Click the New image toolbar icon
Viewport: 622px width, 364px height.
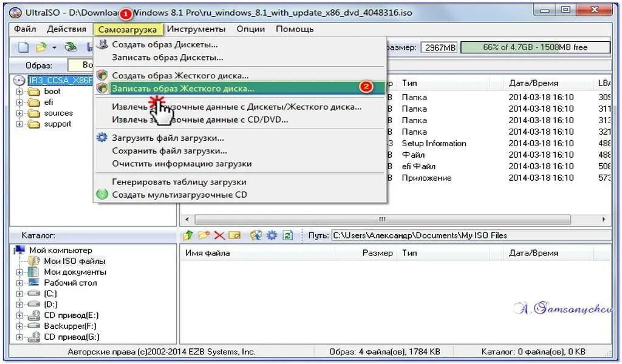tap(24, 47)
